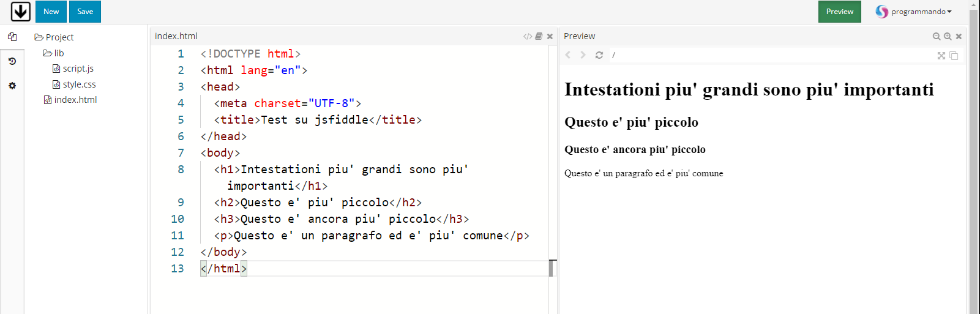Collapse the Project folder
This screenshot has width=980, height=314.
pos(54,37)
